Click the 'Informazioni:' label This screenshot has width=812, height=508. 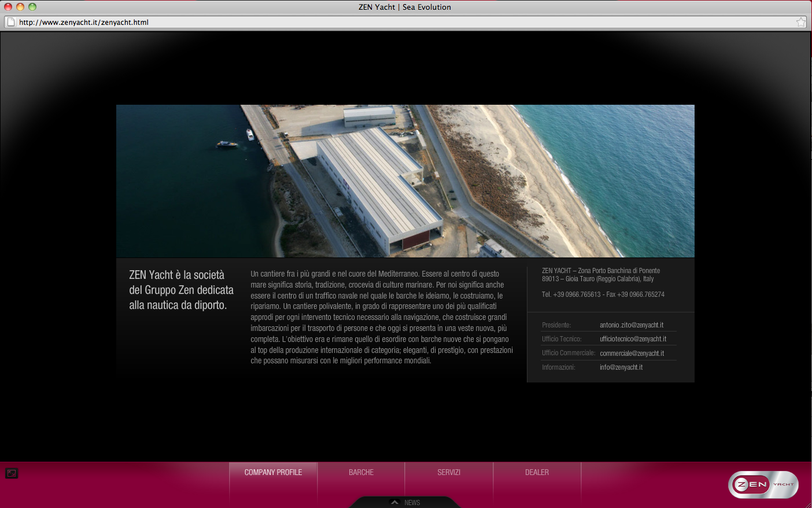[x=559, y=367]
